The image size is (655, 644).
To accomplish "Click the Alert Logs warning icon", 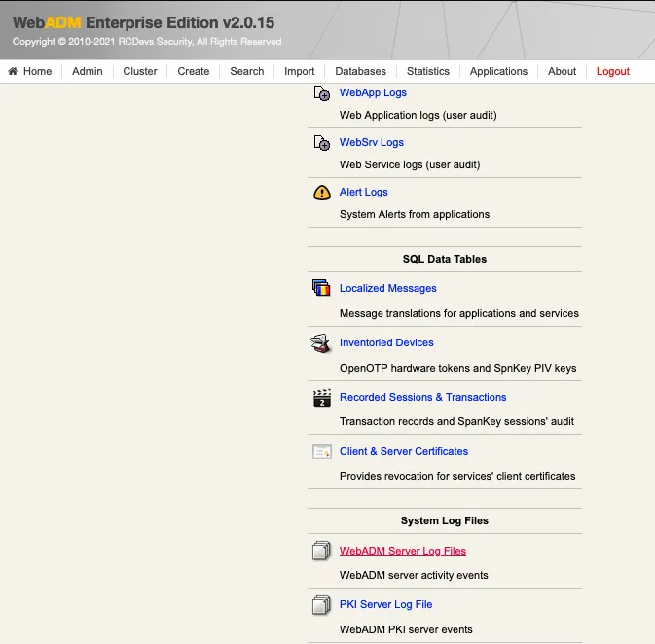I will [321, 193].
